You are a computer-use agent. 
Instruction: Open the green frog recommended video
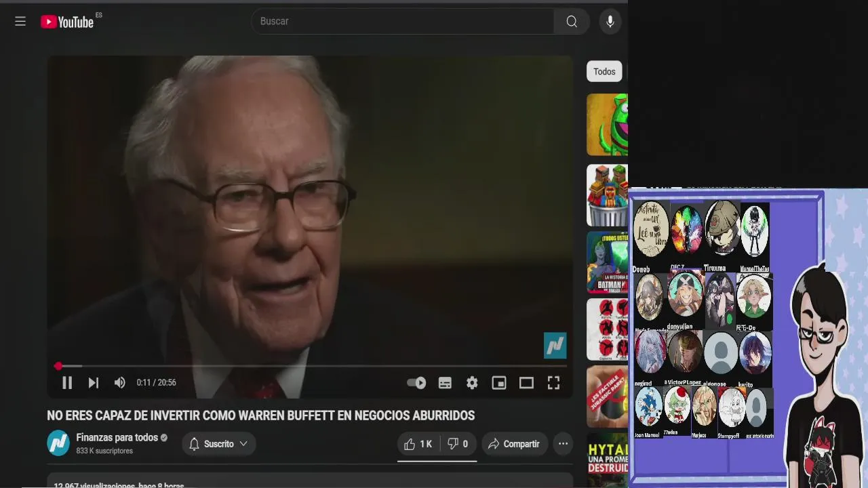tap(607, 125)
